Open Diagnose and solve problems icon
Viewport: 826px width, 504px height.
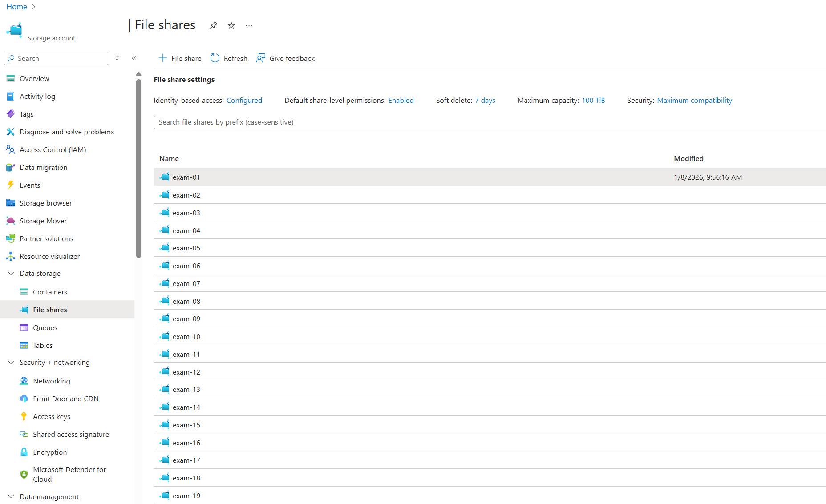pyautogui.click(x=11, y=132)
